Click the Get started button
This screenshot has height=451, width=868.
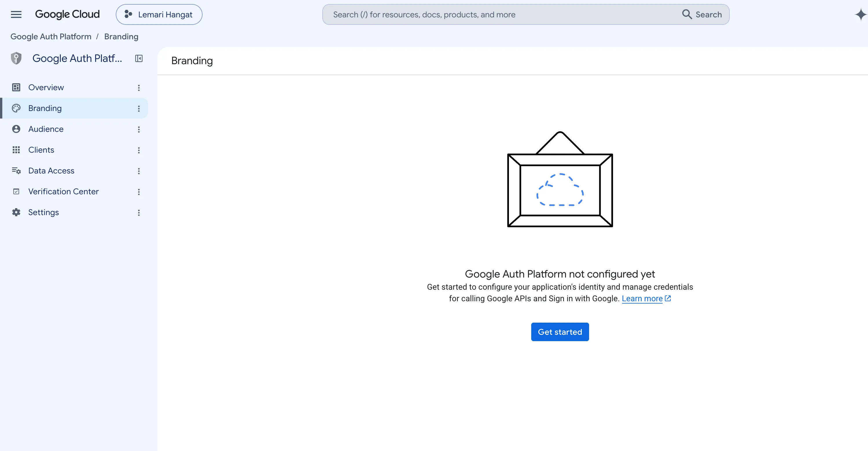pos(560,332)
